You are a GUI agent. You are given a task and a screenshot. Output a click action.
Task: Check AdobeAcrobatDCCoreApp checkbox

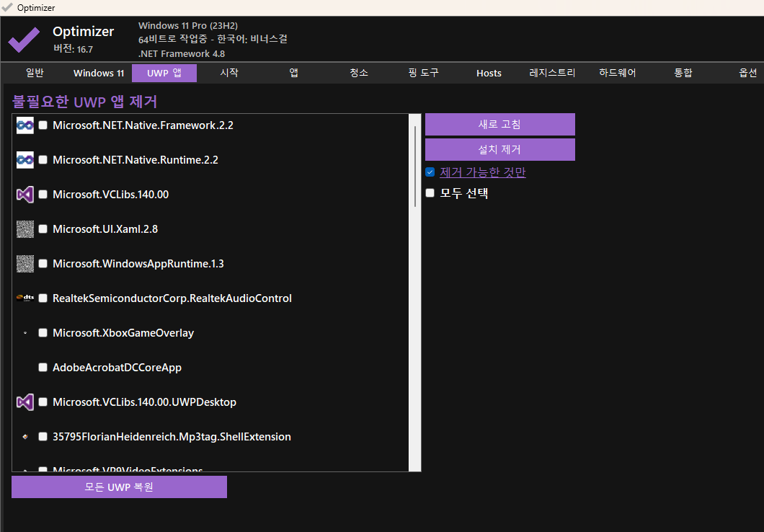(43, 368)
